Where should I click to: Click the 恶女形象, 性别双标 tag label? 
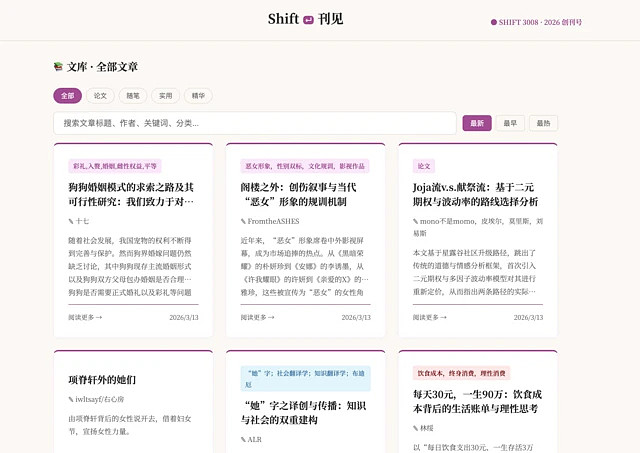[x=305, y=166]
